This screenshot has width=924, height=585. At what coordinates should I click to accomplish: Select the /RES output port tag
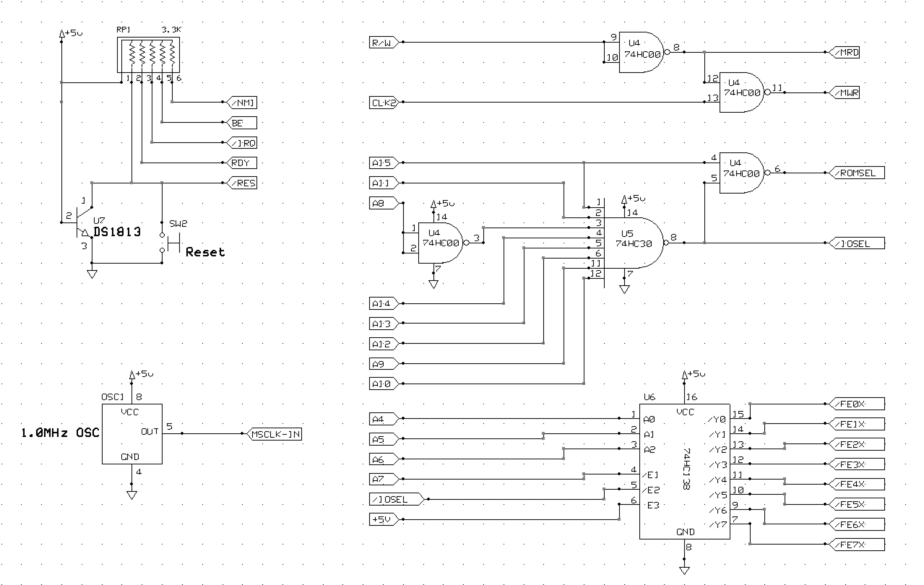pos(242,183)
